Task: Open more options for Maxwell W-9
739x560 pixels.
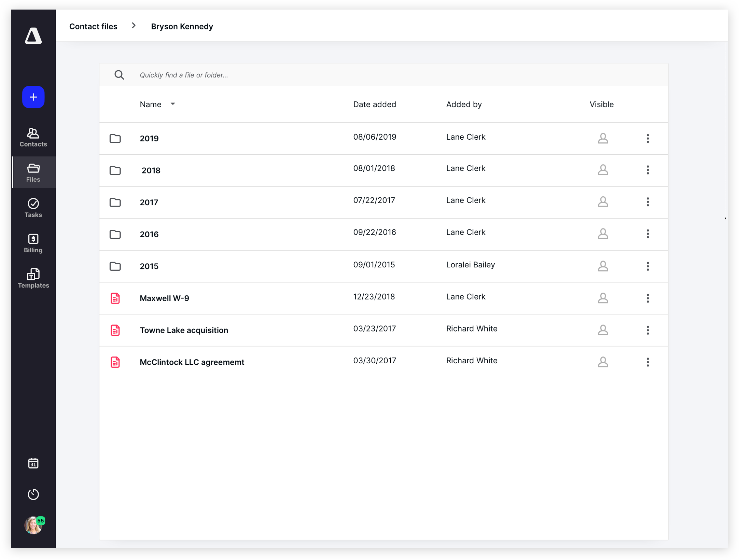Action: (647, 298)
